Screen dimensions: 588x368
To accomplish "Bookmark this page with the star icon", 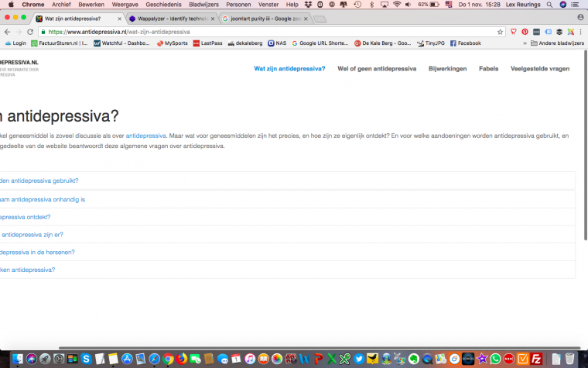I will click(500, 32).
